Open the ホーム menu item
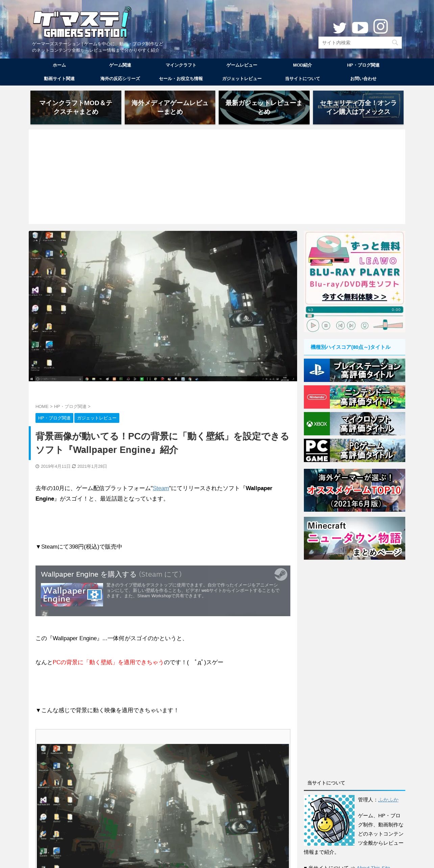 59,65
